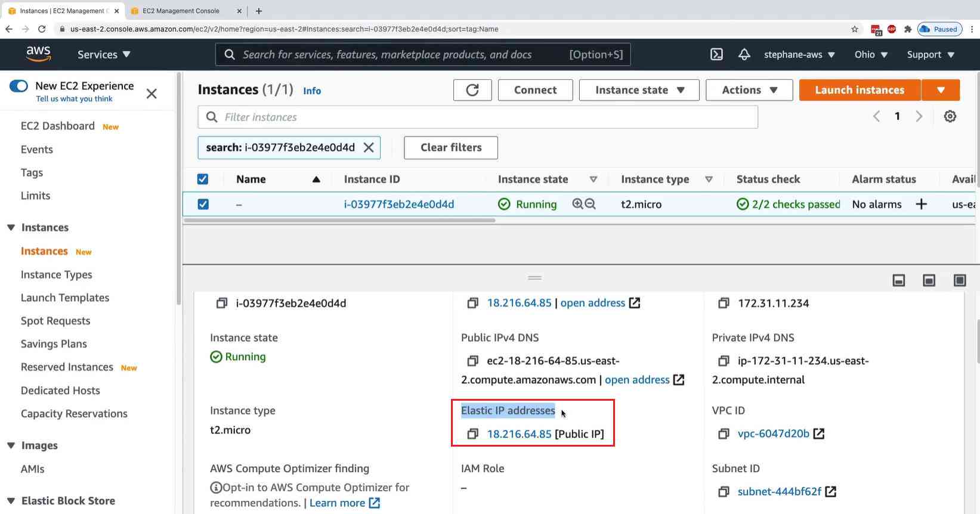
Task: Copy the Private IPv4 DNS name
Action: [724, 361]
